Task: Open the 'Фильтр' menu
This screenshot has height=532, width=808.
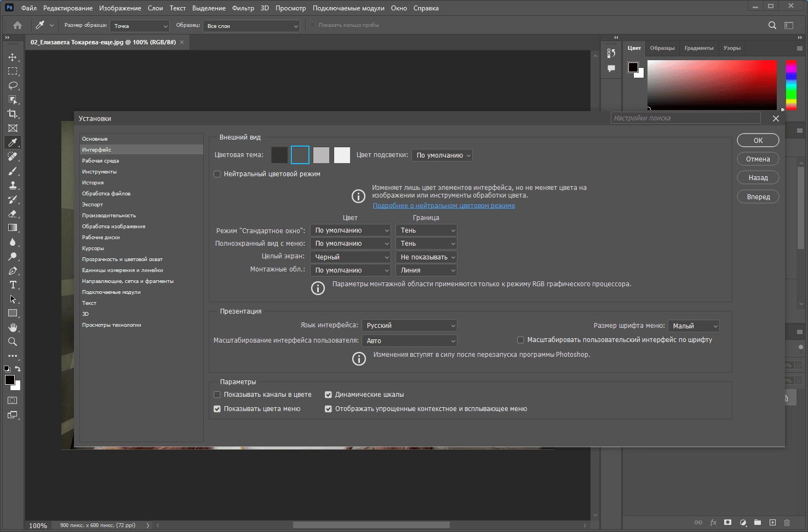Action: pyautogui.click(x=243, y=8)
